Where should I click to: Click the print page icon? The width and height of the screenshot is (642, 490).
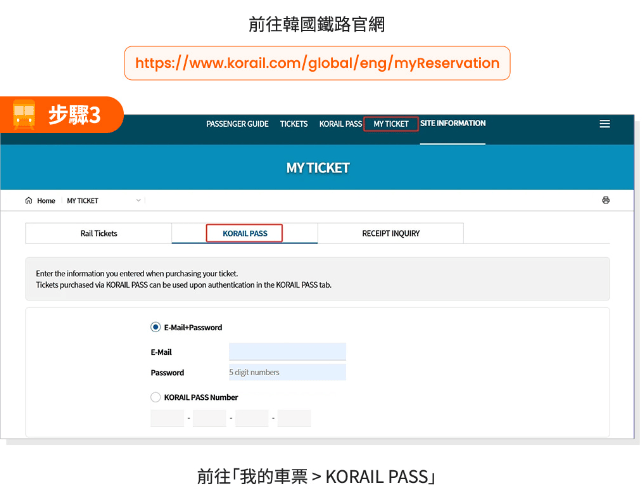pos(606,200)
